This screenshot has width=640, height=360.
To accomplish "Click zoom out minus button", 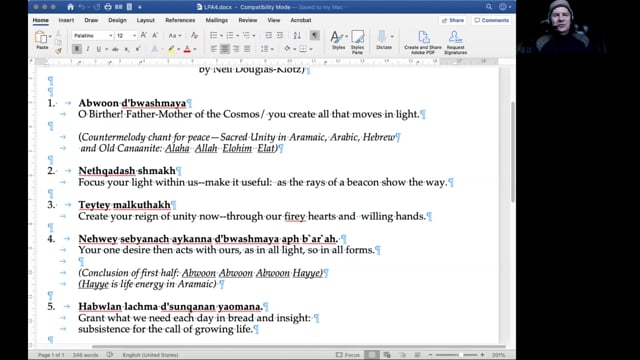I will (430, 355).
